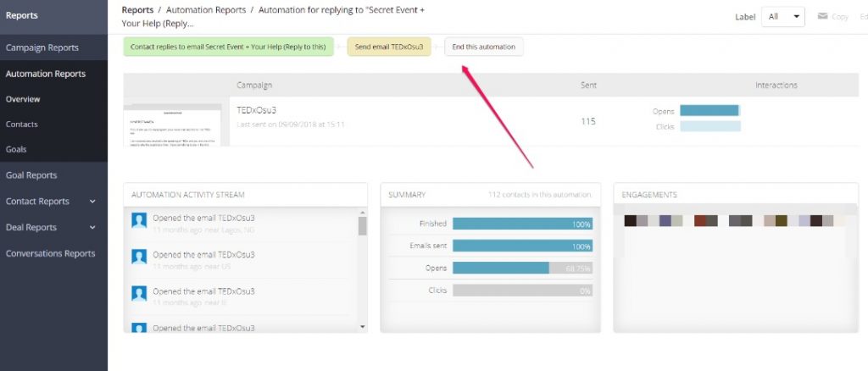Click scrollbar down arrow in activity stream
This screenshot has height=371, width=868.
pos(363,326)
